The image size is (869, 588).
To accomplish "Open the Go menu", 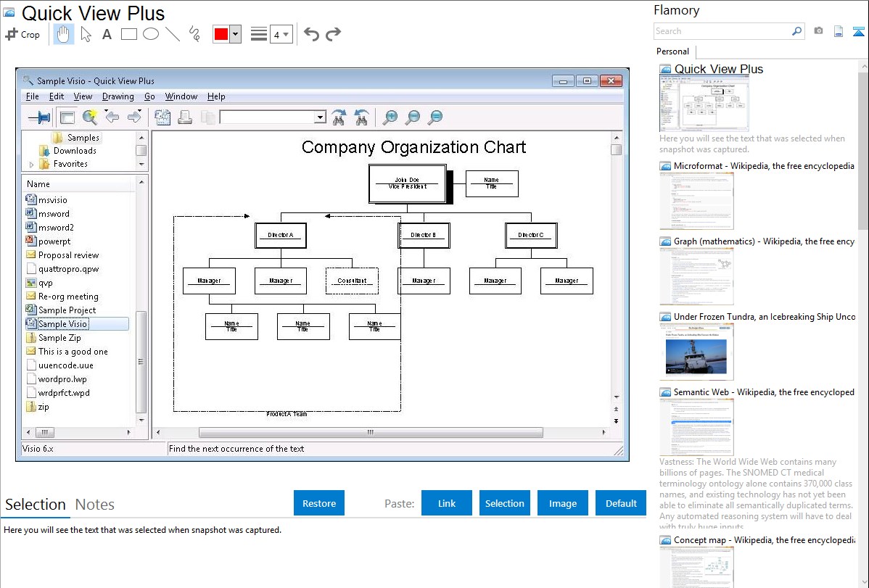I will click(x=149, y=96).
